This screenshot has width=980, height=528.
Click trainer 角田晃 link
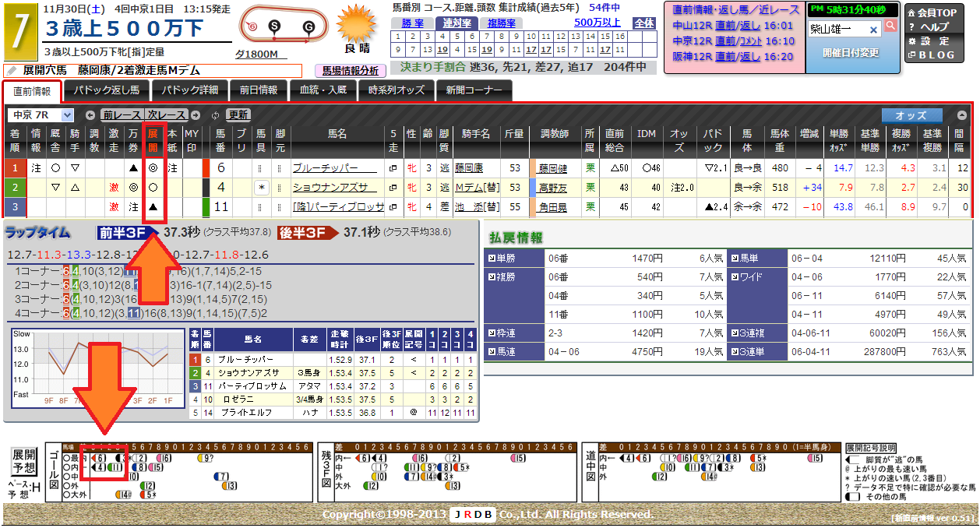click(x=553, y=206)
